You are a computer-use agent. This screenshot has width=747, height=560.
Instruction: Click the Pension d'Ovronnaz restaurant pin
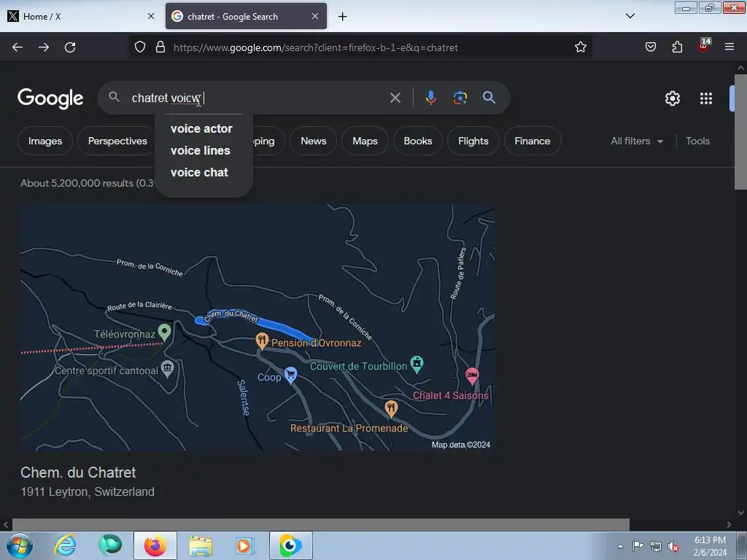pyautogui.click(x=262, y=341)
